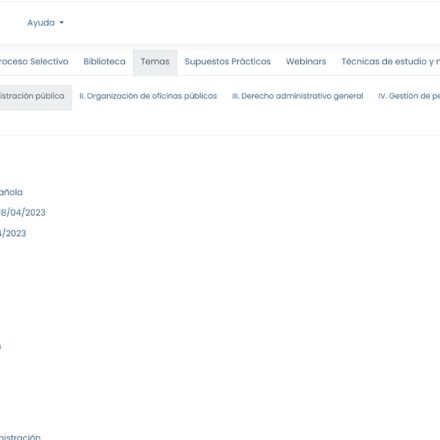440x440 pixels.
Task: Open the Biblioteca tab
Action: pos(104,62)
